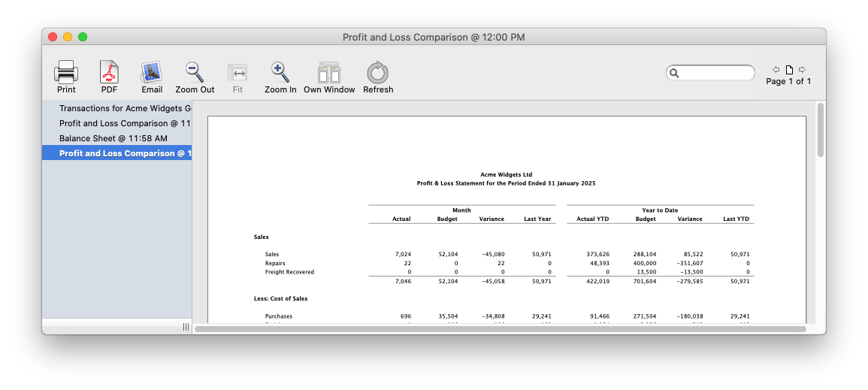Click Repairs YTD variance -351,607
The width and height of the screenshot is (868, 390).
click(x=689, y=263)
